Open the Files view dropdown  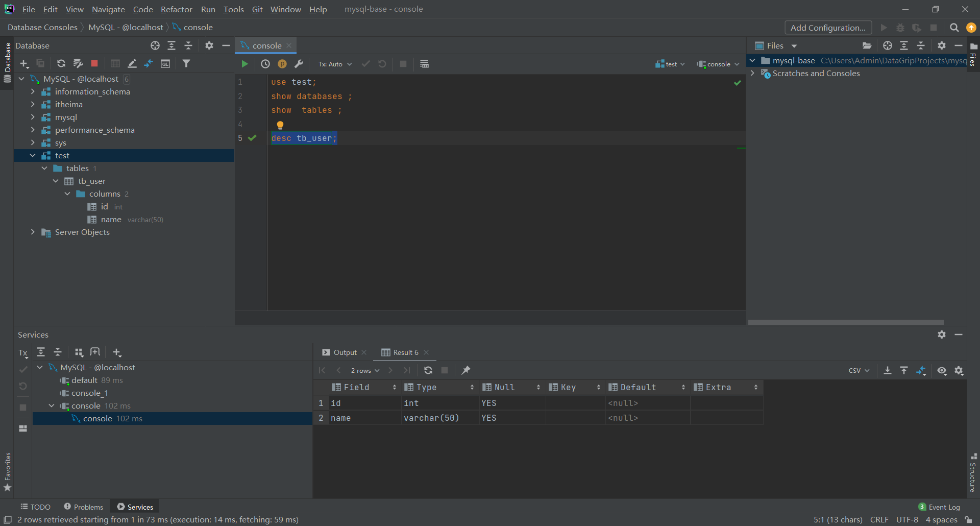pyautogui.click(x=794, y=46)
